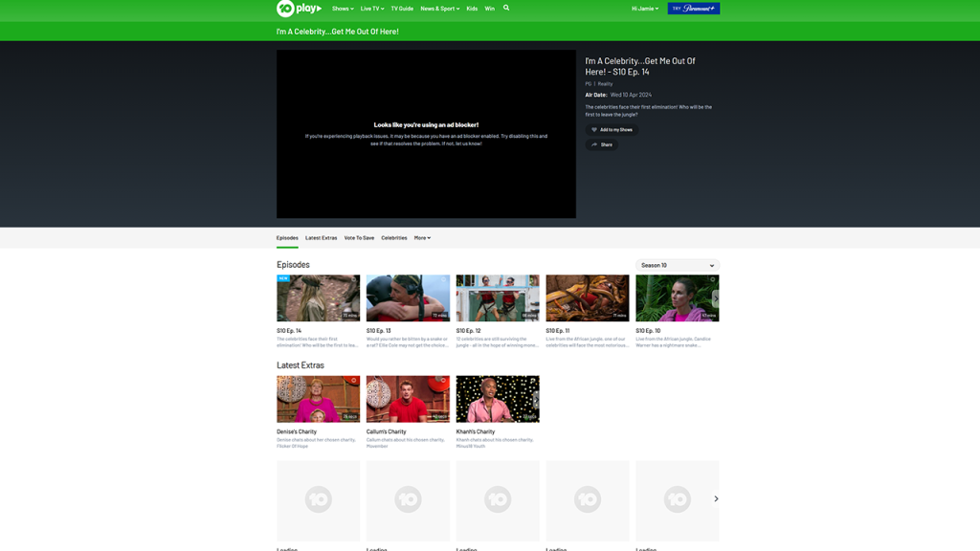This screenshot has height=551, width=980.
Task: Advance the Latest Extras carousel arrow
Action: point(536,399)
